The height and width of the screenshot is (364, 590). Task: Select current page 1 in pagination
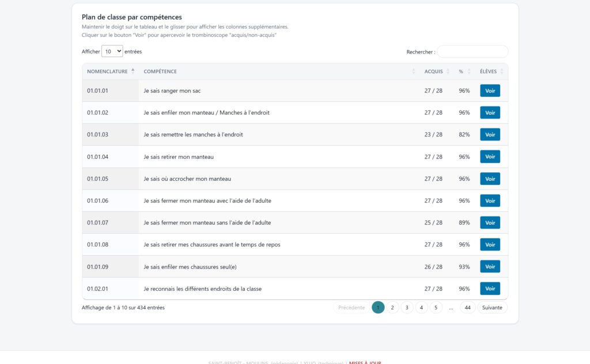click(378, 308)
